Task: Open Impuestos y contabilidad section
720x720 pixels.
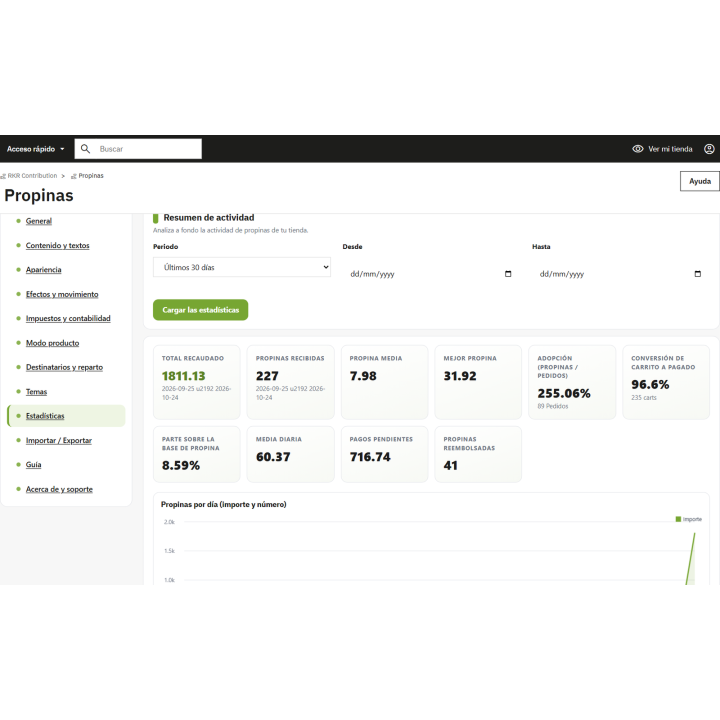Action: coord(68,318)
